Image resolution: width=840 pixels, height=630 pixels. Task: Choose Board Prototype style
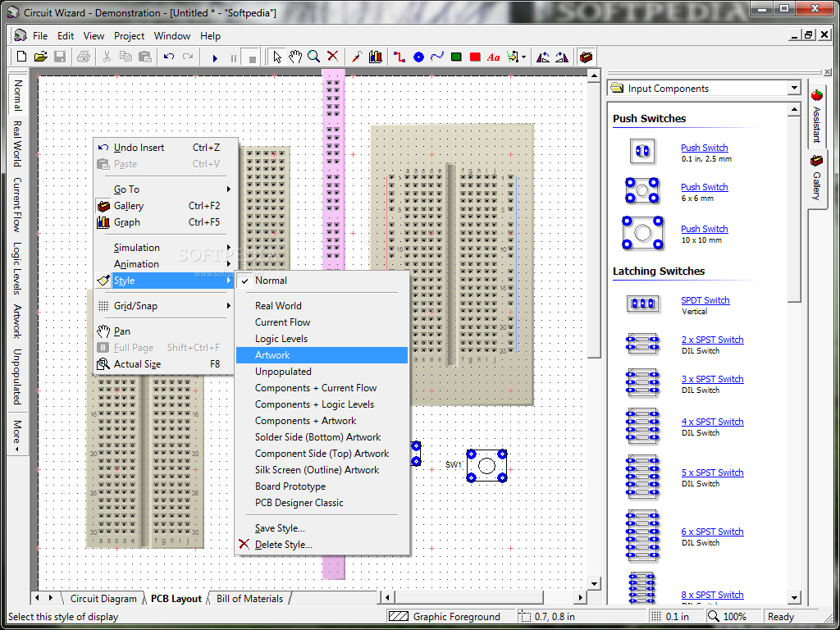[322, 486]
